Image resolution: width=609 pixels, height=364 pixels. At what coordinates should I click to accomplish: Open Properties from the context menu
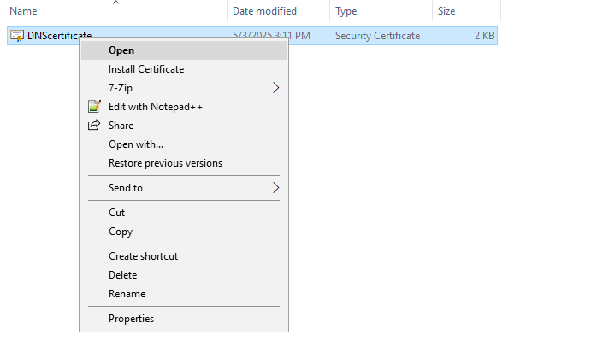click(131, 319)
